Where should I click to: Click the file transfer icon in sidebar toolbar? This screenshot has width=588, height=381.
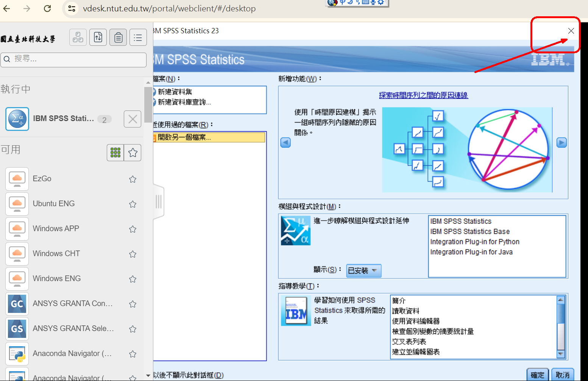coord(98,37)
